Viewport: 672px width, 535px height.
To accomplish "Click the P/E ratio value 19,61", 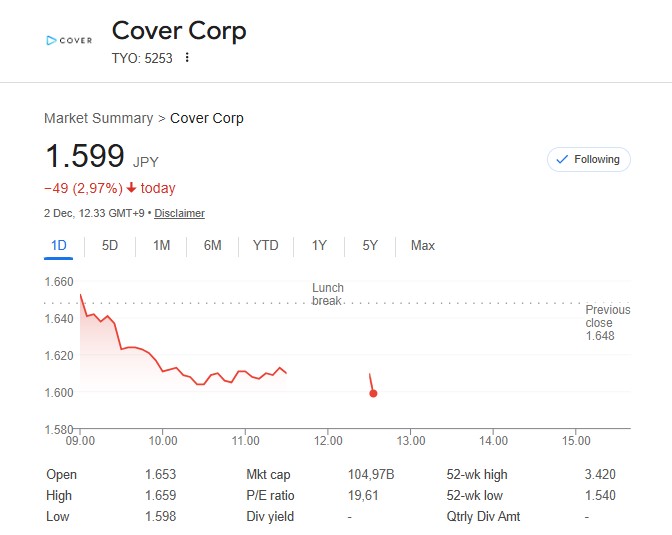I will tap(363, 495).
